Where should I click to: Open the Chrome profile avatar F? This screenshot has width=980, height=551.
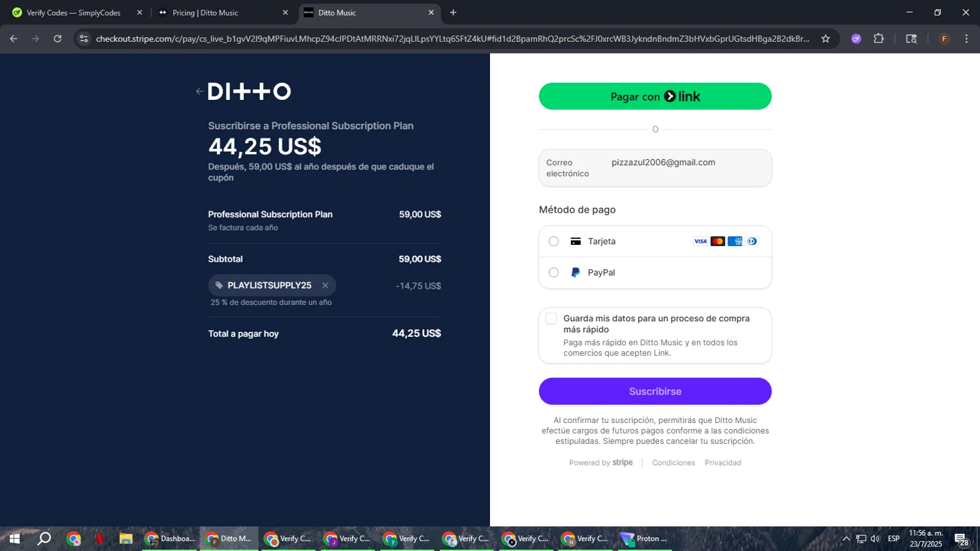[x=944, y=39]
